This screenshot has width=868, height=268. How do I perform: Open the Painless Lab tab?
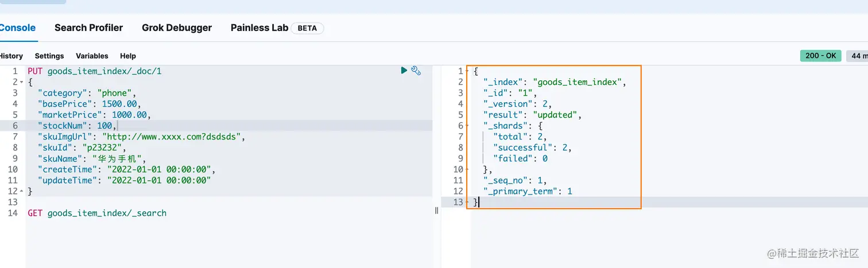click(259, 28)
